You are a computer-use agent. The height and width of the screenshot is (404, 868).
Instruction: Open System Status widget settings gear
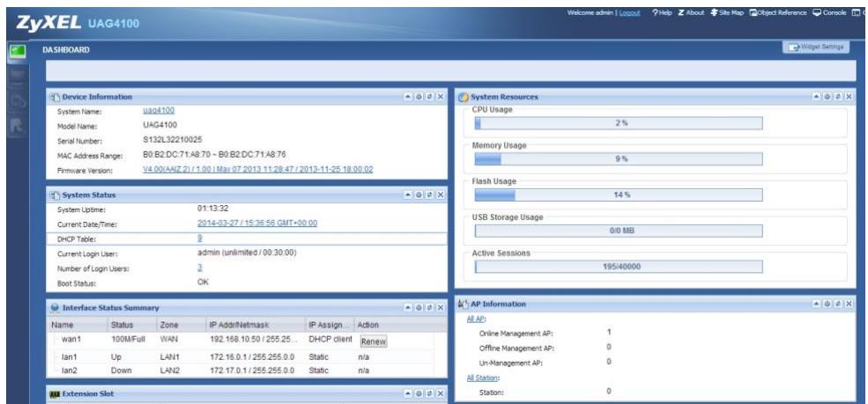(419, 195)
